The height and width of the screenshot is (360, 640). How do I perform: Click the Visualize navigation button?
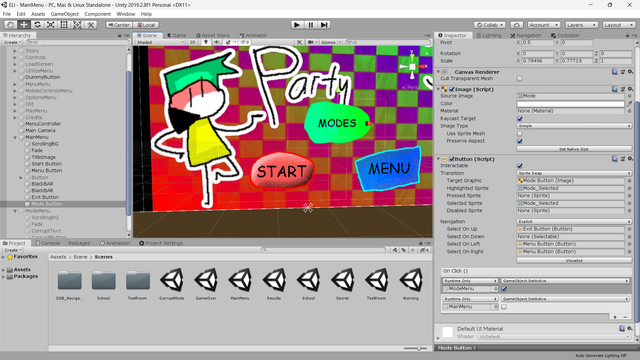pyautogui.click(x=574, y=260)
